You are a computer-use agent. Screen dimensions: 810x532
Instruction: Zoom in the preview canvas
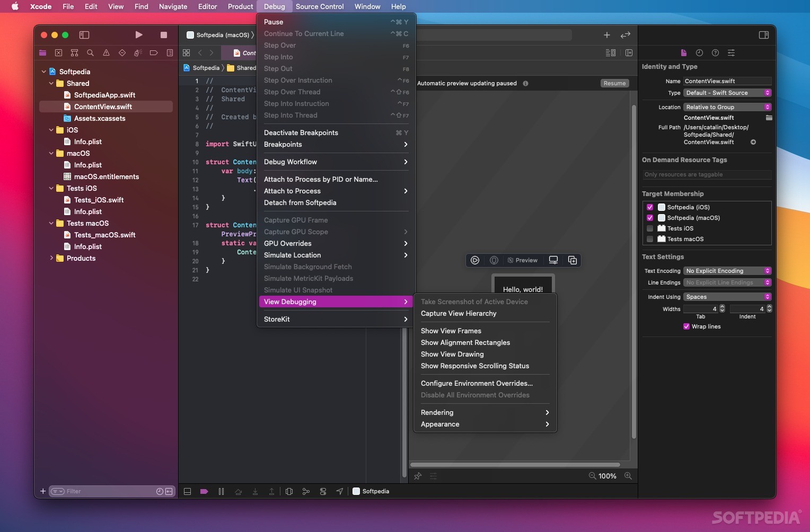pos(628,476)
